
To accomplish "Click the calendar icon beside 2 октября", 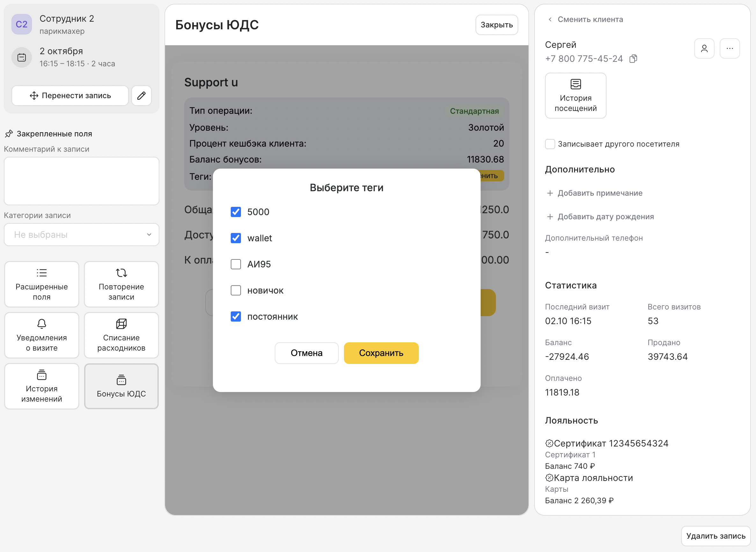I will tap(22, 57).
